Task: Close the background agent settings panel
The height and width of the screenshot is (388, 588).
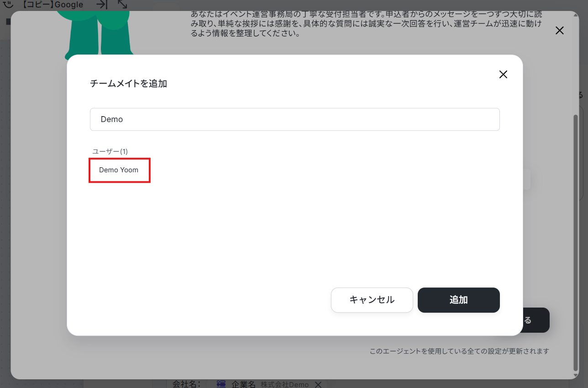Action: click(559, 31)
